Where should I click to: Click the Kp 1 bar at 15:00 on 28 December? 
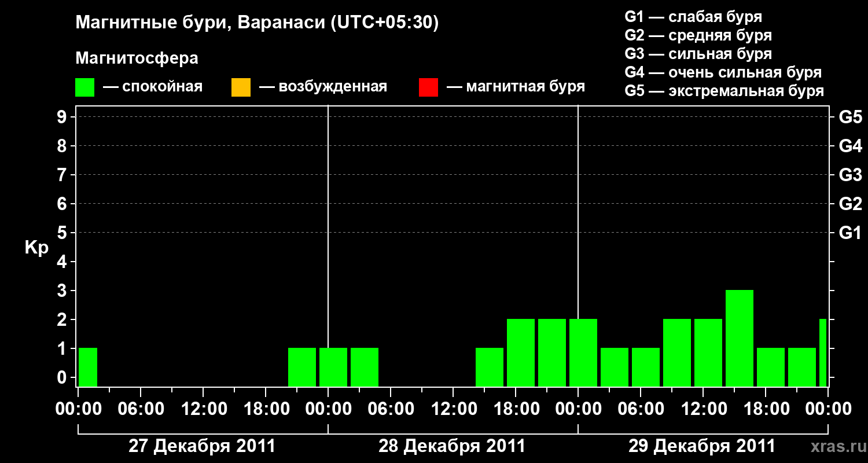490,367
